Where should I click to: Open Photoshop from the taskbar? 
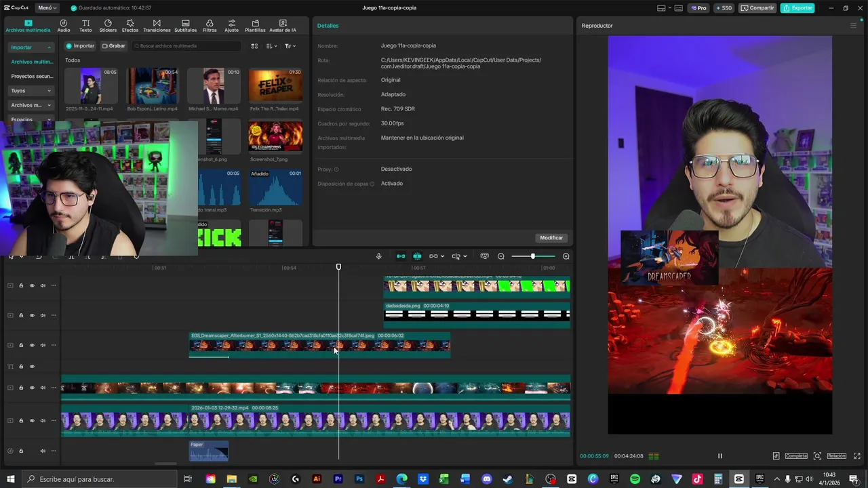click(x=359, y=479)
